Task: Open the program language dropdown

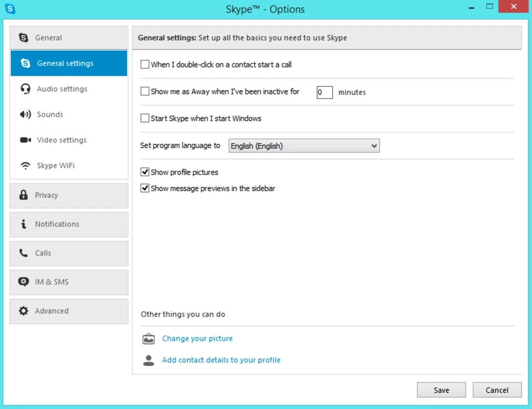Action: click(x=304, y=146)
